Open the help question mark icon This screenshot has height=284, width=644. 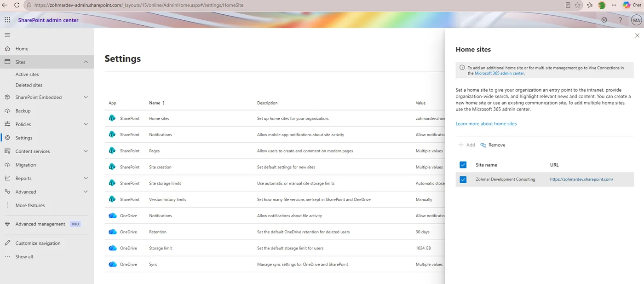(x=620, y=20)
